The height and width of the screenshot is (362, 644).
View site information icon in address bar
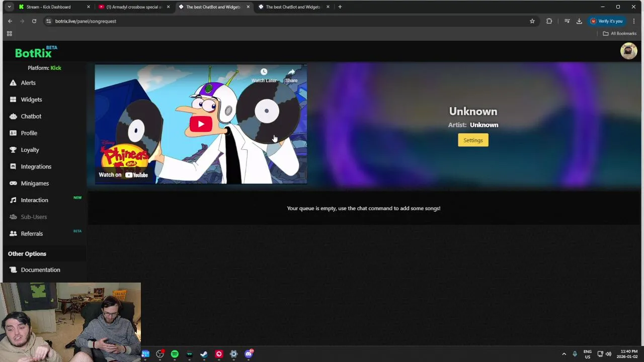[x=48, y=21]
